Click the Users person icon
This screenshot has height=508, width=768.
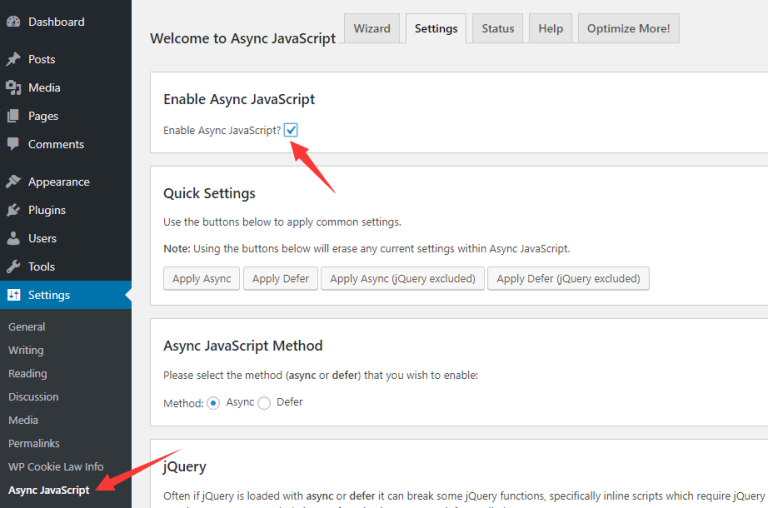click(14, 239)
